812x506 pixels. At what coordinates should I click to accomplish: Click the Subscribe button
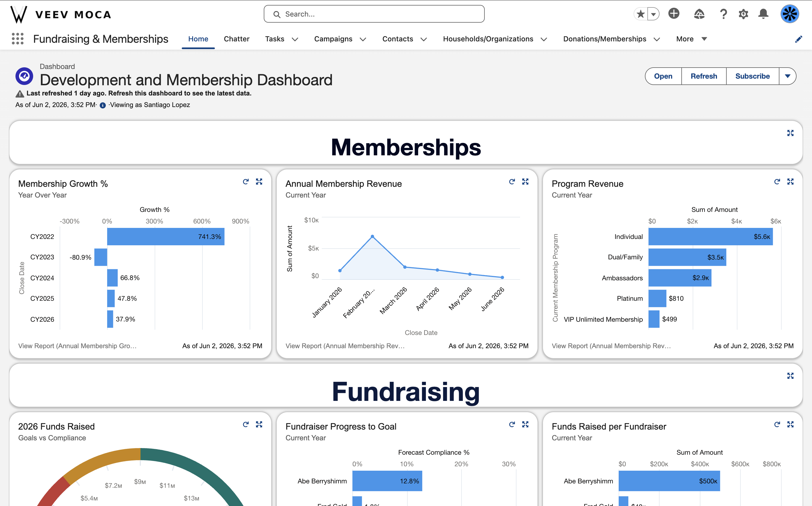(x=752, y=76)
